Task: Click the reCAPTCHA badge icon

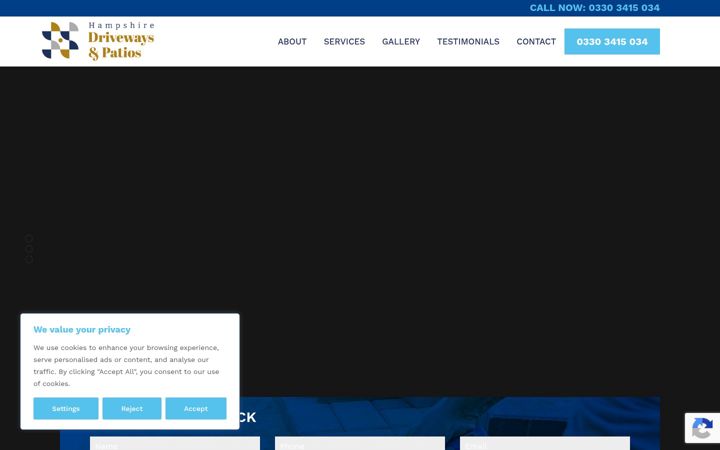Action: [702, 428]
